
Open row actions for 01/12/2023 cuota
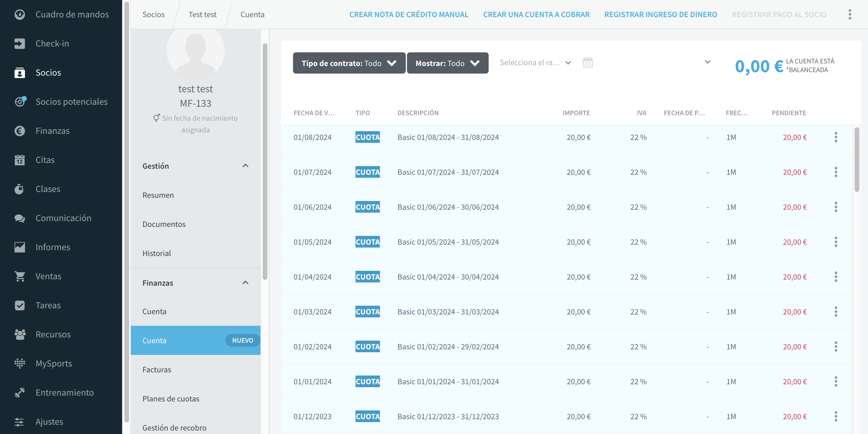[836, 417]
